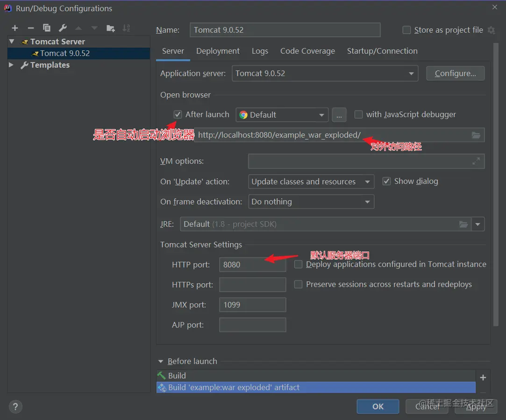Move configuration up arrow

tap(78, 28)
